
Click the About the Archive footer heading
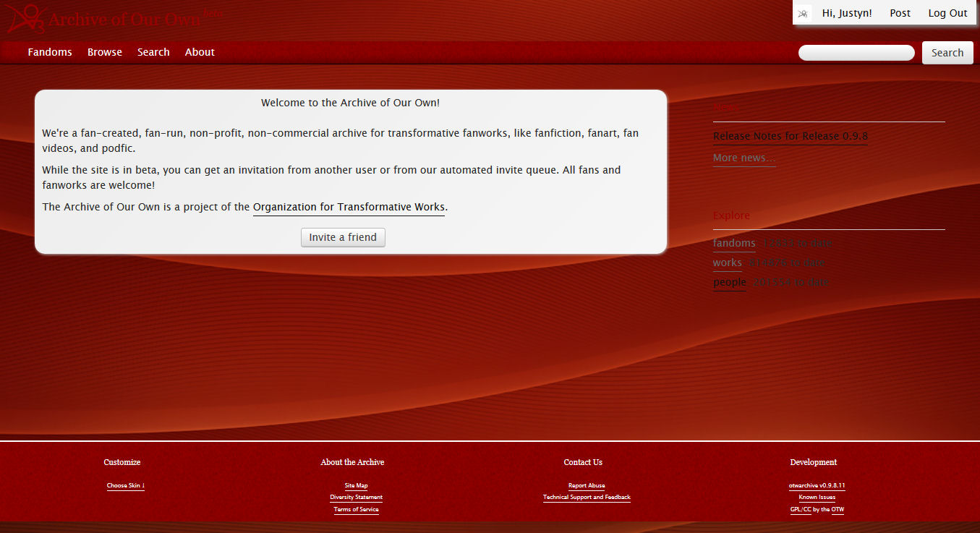click(352, 462)
